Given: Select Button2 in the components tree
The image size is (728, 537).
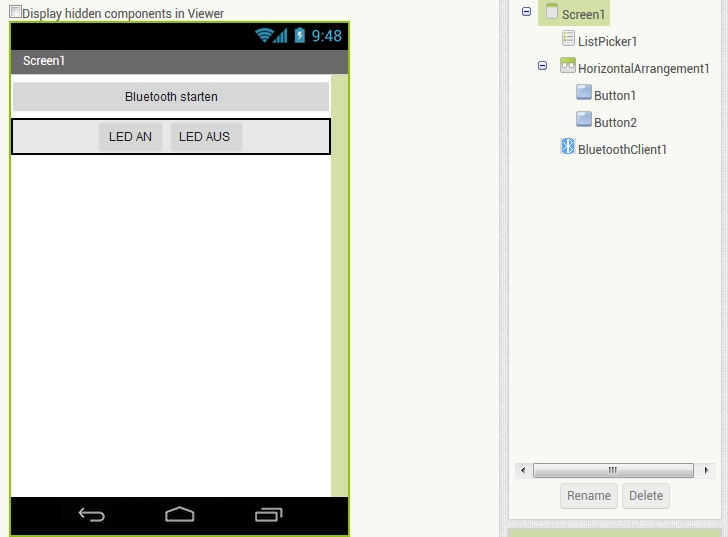Looking at the screenshot, I should (615, 122).
